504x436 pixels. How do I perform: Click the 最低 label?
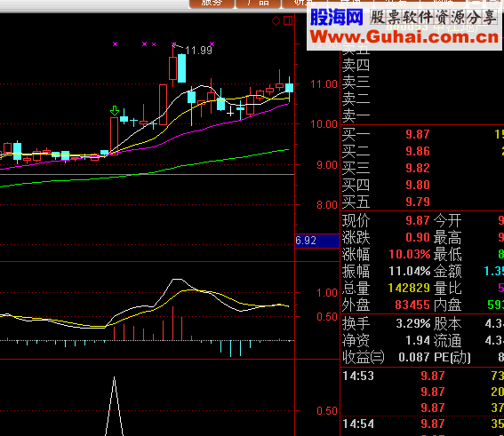point(447,255)
